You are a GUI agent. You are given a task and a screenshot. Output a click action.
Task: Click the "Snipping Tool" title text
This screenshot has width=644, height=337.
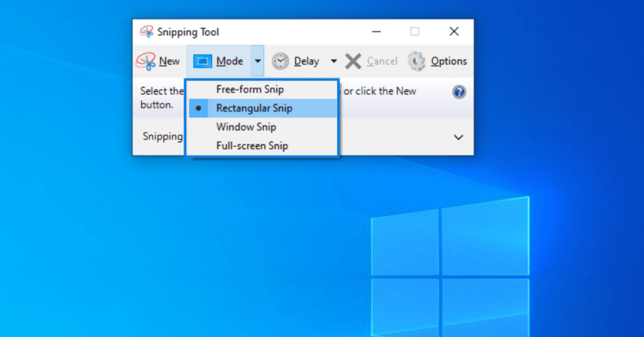coord(188,32)
